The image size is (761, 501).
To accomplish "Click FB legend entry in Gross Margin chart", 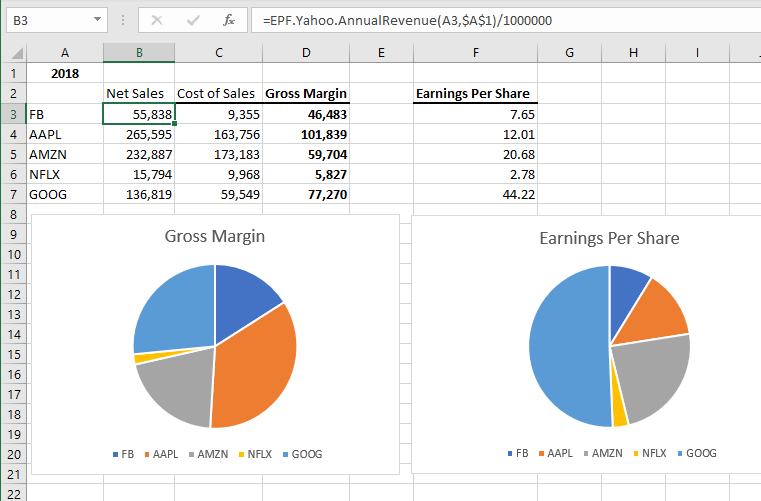I will [123, 454].
